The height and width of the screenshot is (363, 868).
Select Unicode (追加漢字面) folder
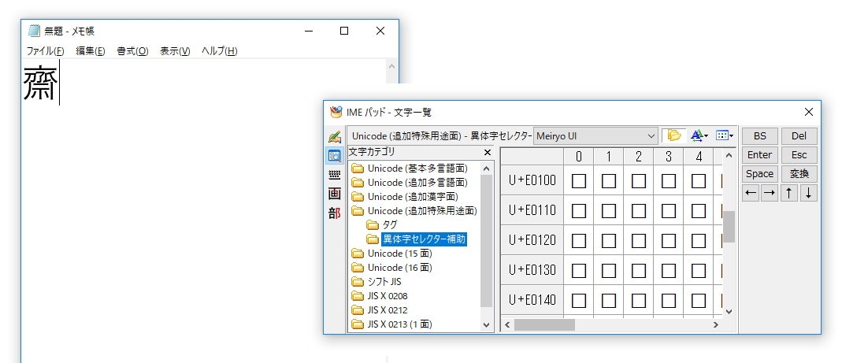tap(405, 196)
